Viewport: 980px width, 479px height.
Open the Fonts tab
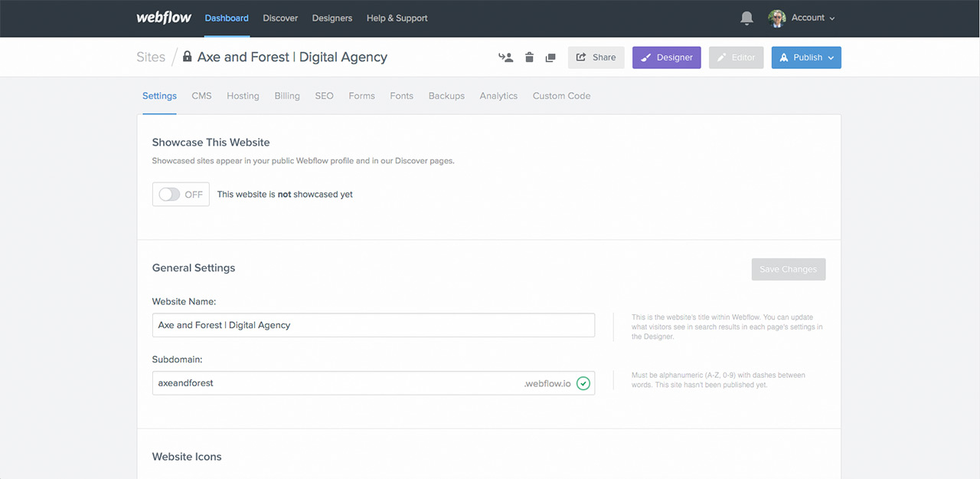pos(401,96)
